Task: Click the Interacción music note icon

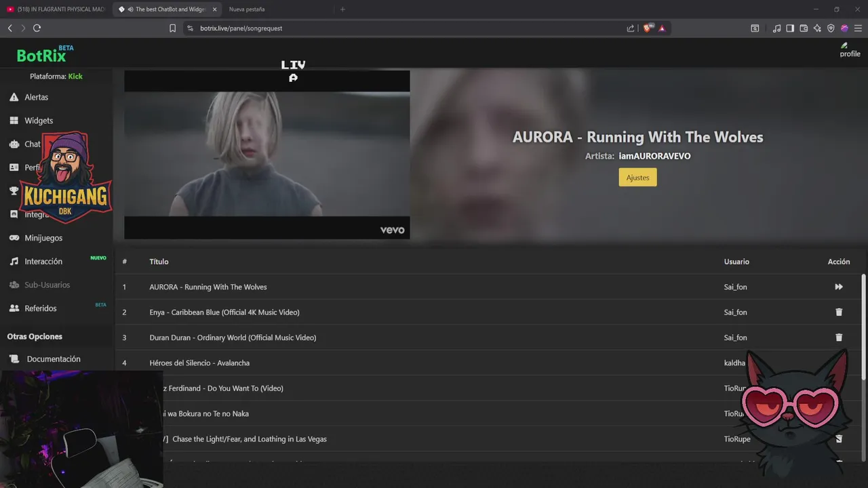Action: [x=14, y=262]
